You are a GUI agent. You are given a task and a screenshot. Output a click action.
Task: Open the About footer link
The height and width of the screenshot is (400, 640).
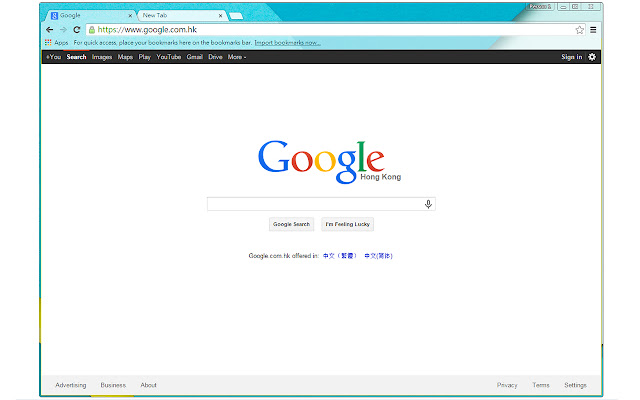[149, 385]
